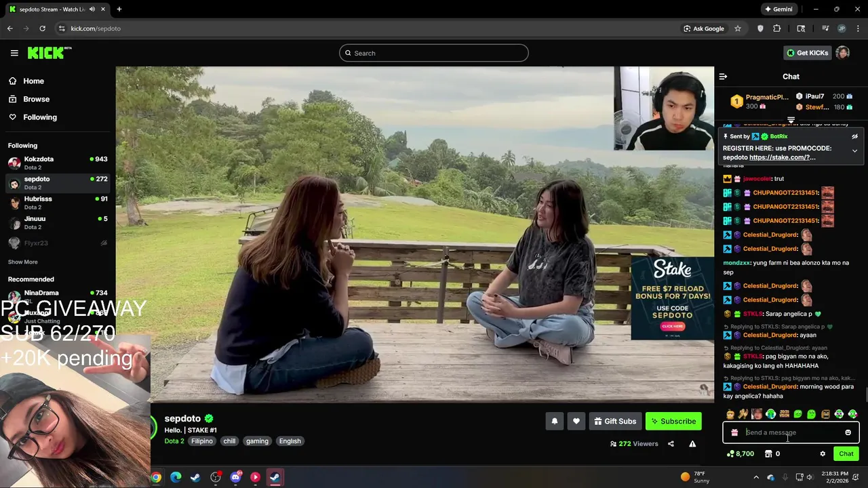This screenshot has height=488, width=868.
Task: Hide the pinned BotRix message
Action: click(854, 136)
